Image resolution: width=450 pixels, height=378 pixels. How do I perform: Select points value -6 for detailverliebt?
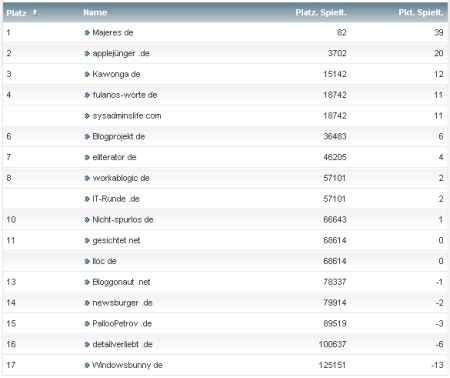coord(439,344)
